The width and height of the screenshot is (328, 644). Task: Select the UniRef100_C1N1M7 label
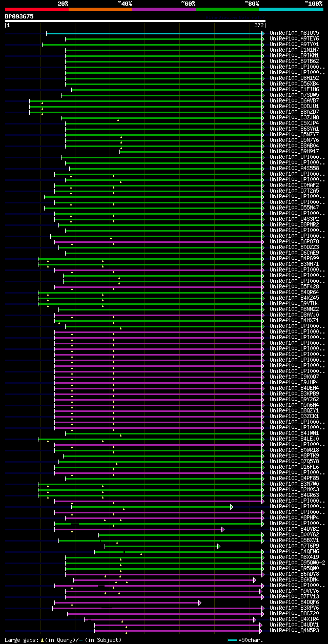point(294,50)
